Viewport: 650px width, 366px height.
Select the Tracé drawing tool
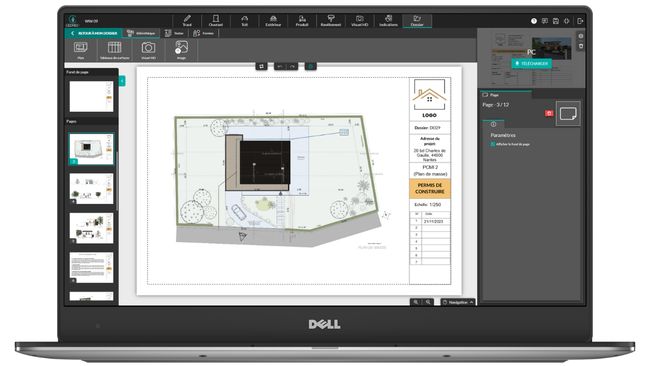[x=187, y=21]
